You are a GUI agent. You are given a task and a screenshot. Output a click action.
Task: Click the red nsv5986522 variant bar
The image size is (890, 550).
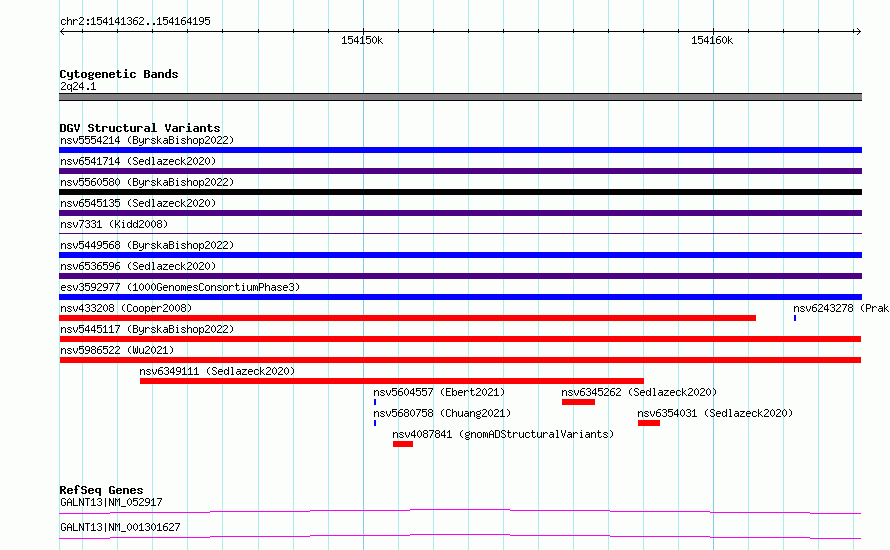click(460, 360)
